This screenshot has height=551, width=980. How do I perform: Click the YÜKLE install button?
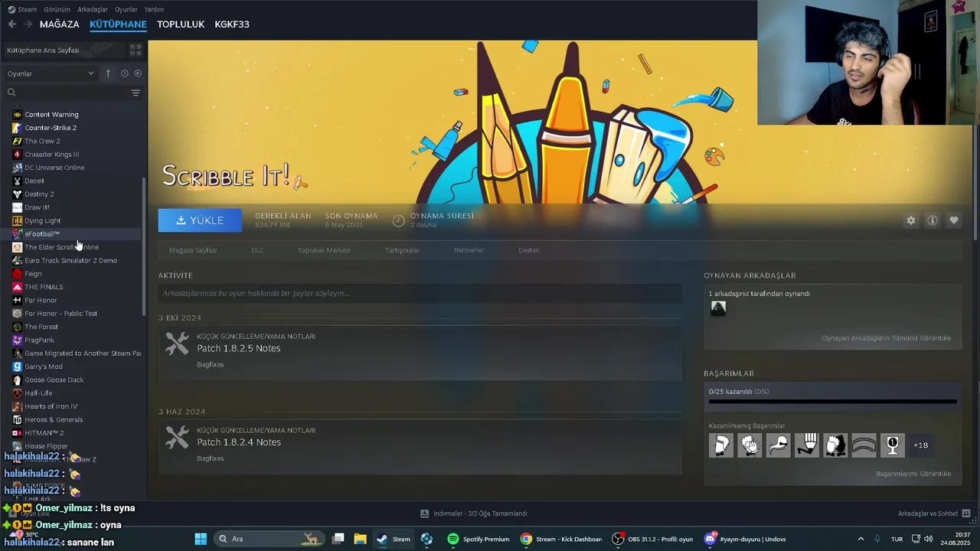point(200,220)
